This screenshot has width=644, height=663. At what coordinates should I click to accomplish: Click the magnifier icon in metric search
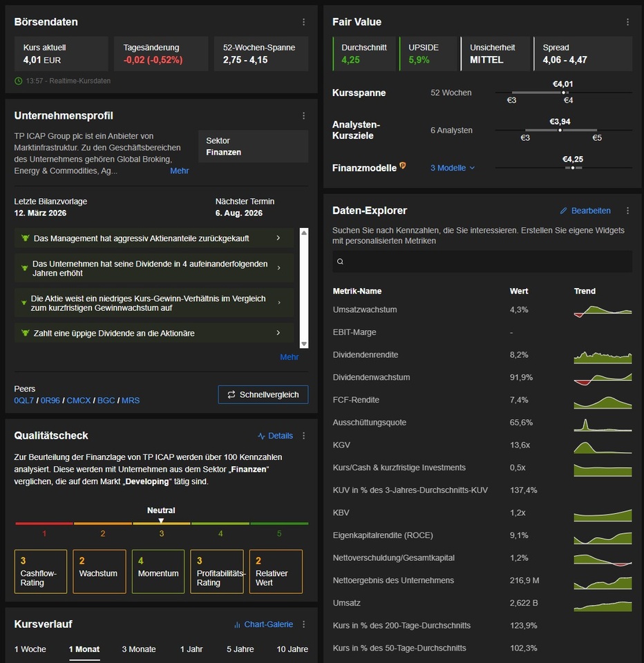(340, 261)
